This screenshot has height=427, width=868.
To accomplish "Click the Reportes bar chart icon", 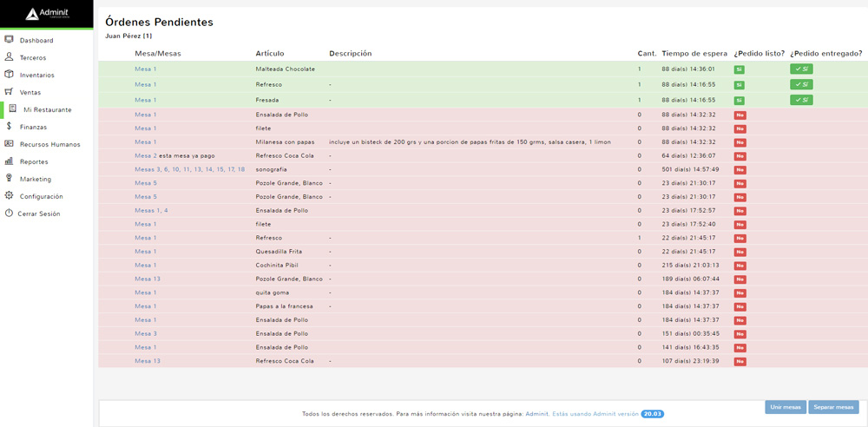I will click(10, 161).
